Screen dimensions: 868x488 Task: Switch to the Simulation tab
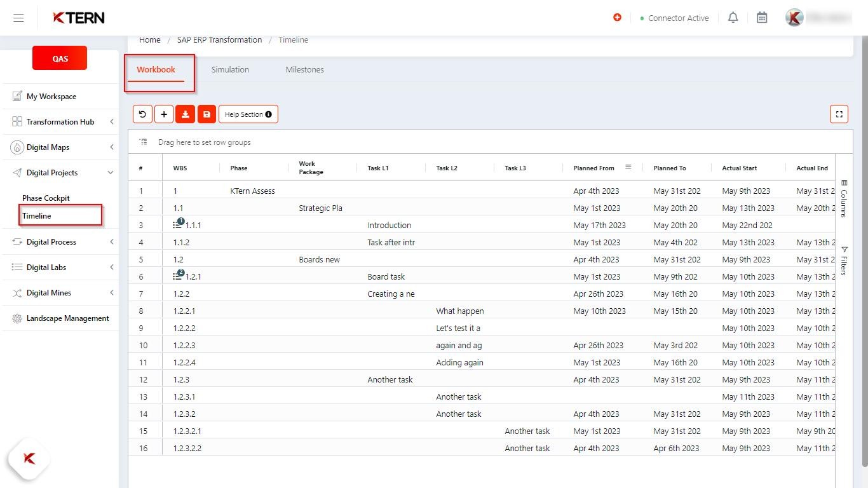230,69
